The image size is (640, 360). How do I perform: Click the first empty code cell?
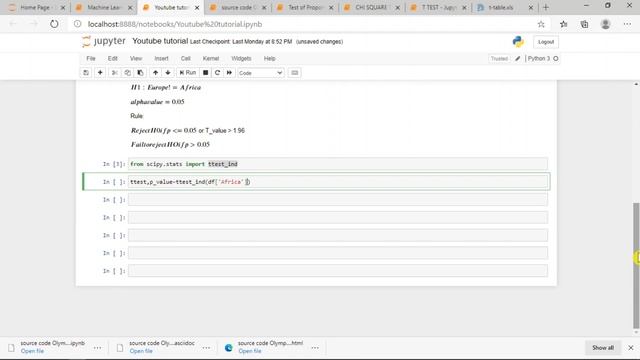pyautogui.click(x=338, y=200)
